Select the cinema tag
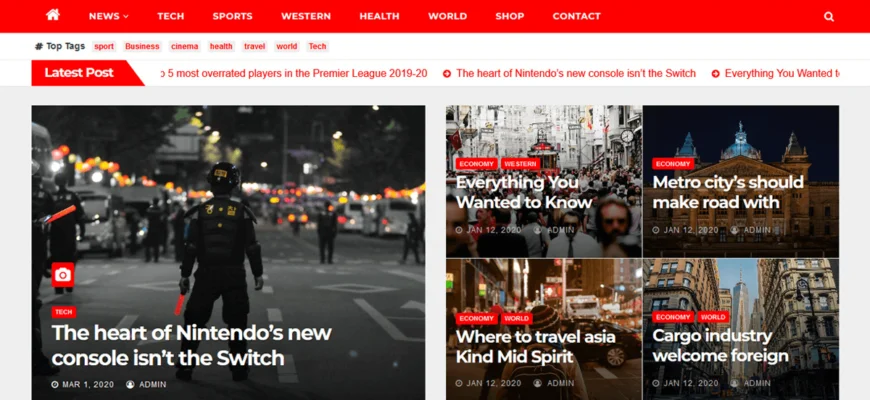 pos(185,47)
